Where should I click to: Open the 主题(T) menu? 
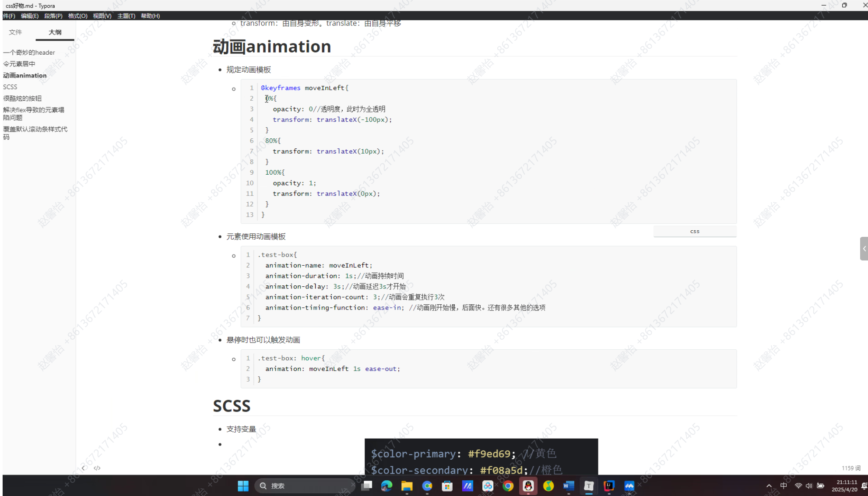coord(126,16)
